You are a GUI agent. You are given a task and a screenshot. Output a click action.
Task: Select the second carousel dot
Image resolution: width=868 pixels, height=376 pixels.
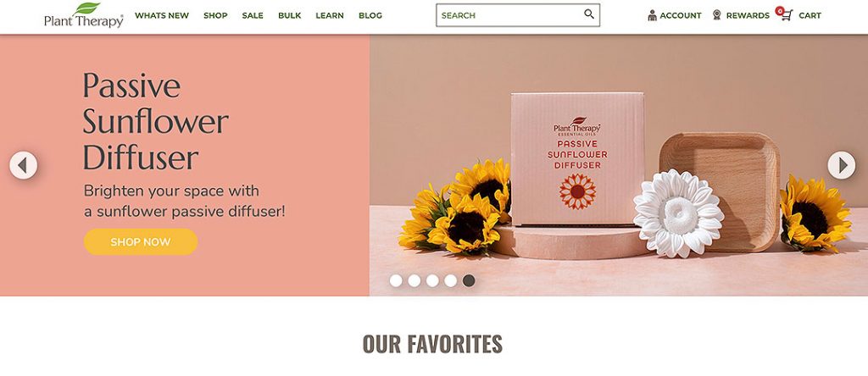tap(414, 281)
